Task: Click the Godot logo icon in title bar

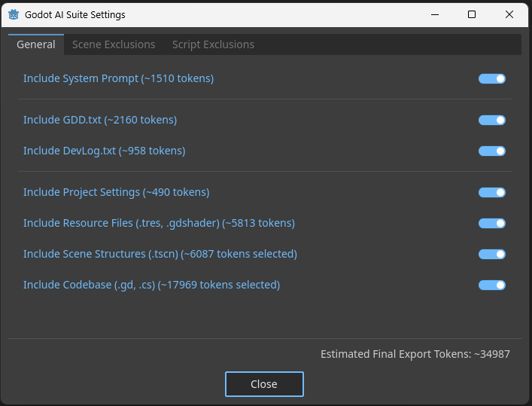Action: coord(14,14)
